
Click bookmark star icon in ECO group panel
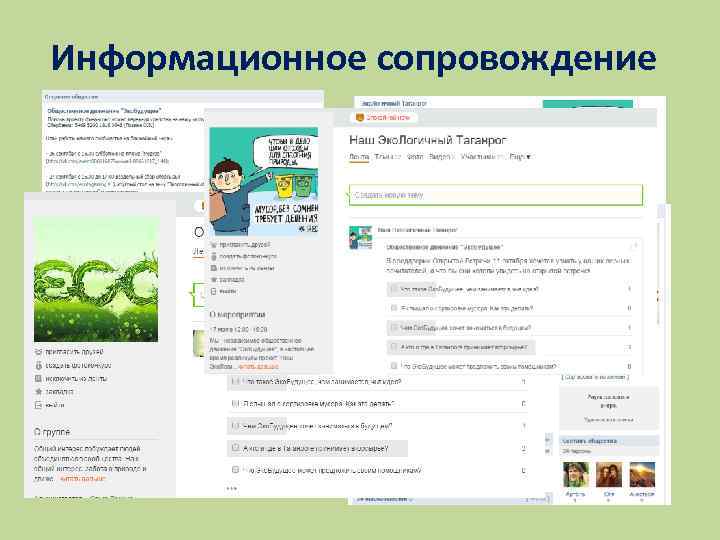pyautogui.click(x=39, y=392)
